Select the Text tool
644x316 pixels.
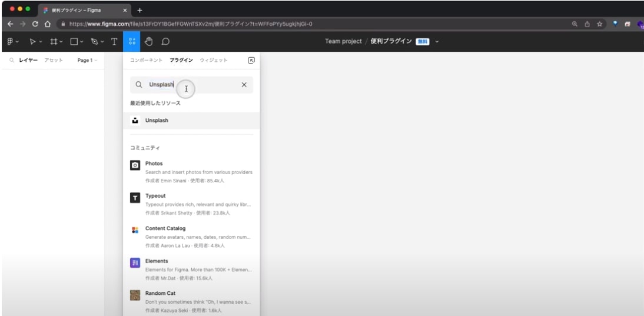(x=114, y=41)
